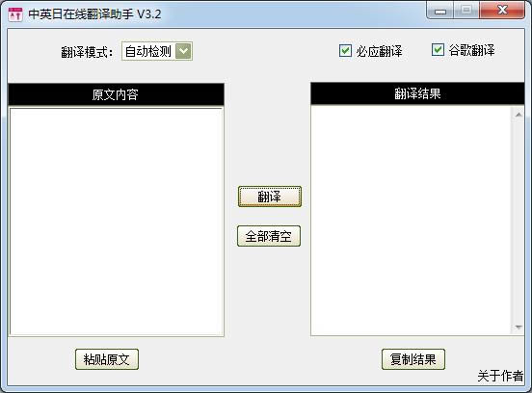Click the results scrollbar up arrow
The height and width of the screenshot is (393, 532).
[519, 115]
